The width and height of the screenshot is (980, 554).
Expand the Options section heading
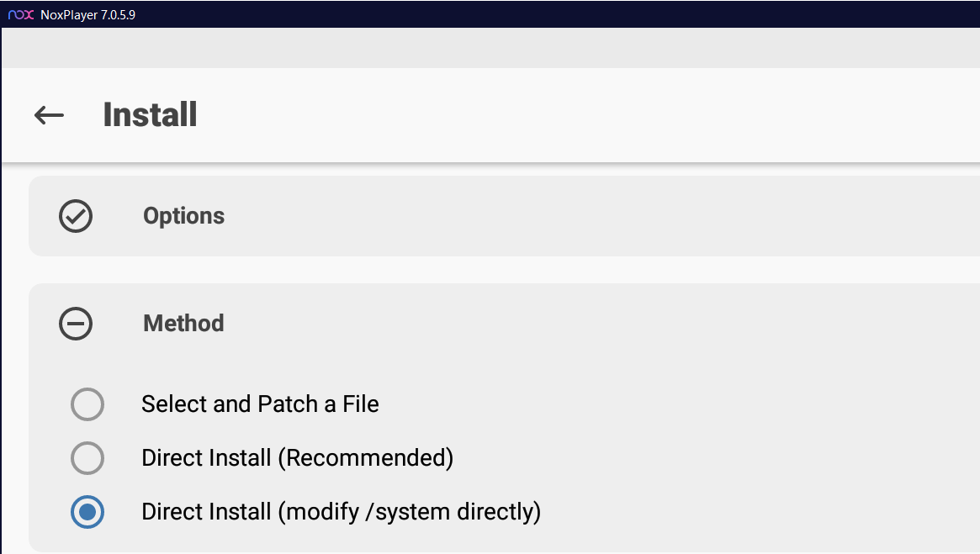[183, 216]
